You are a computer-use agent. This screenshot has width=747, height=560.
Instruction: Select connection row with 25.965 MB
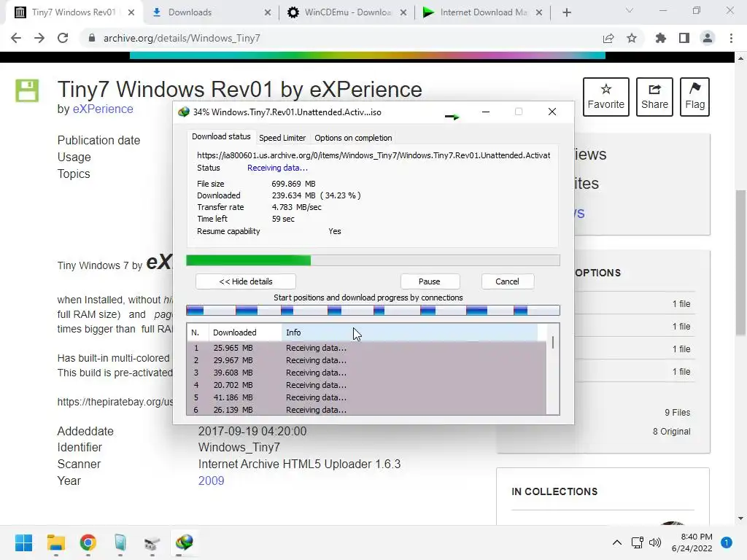(x=366, y=348)
